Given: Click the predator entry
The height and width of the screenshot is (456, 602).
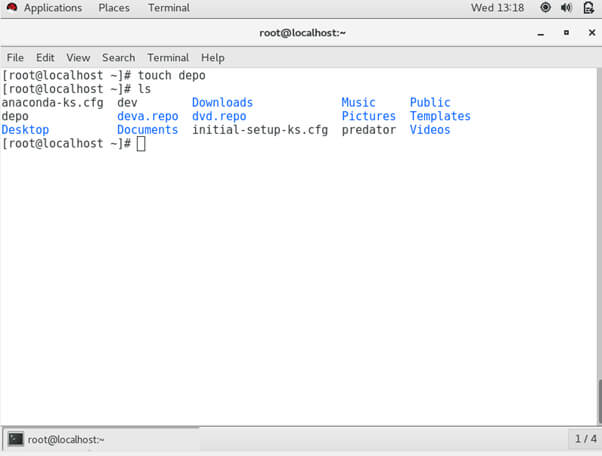Looking at the screenshot, I should [369, 130].
